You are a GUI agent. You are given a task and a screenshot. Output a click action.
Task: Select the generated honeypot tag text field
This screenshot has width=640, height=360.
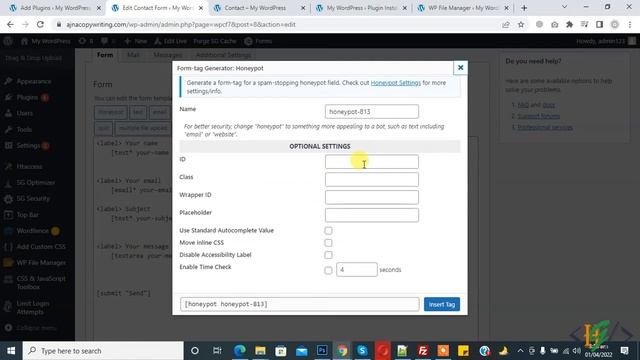(300, 304)
